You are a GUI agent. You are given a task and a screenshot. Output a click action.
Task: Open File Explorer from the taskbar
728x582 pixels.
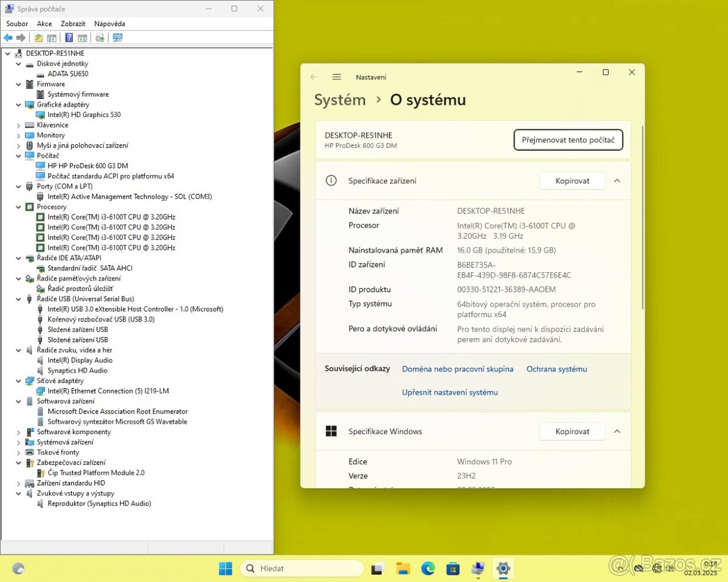pyautogui.click(x=403, y=568)
